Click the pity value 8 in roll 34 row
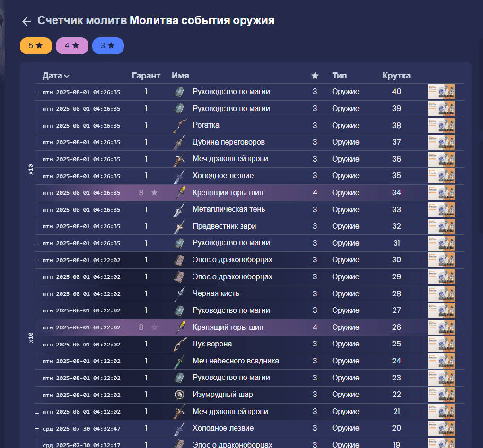The height and width of the screenshot is (448, 483). coord(141,193)
